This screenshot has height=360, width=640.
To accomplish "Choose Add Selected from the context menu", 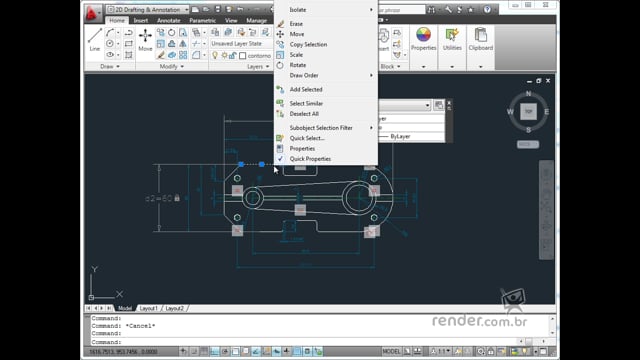I will pyautogui.click(x=325, y=89).
